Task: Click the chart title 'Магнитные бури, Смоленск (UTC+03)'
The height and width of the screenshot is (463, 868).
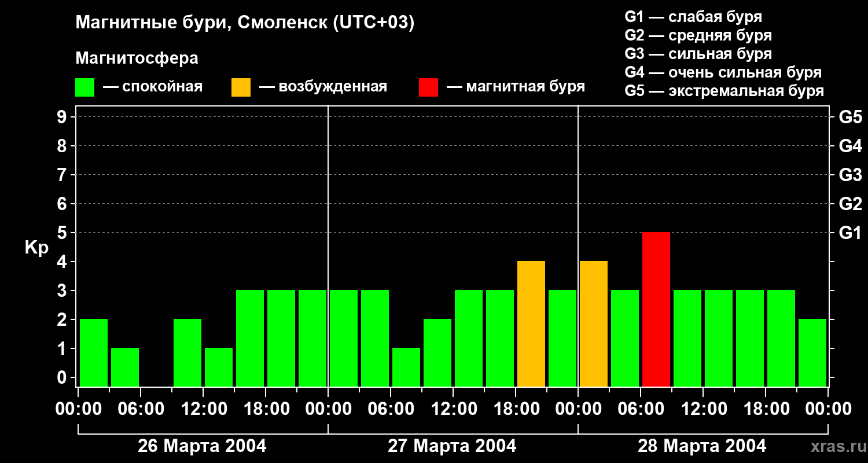Action: tap(245, 23)
